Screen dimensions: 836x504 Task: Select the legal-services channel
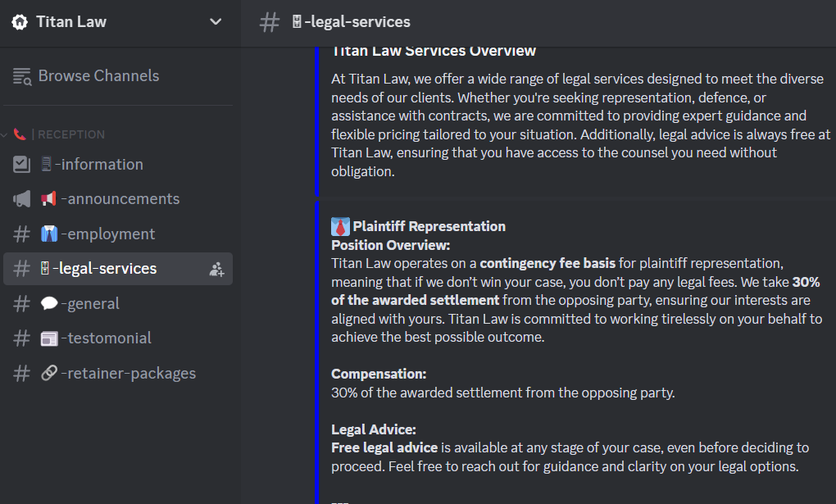pos(118,269)
